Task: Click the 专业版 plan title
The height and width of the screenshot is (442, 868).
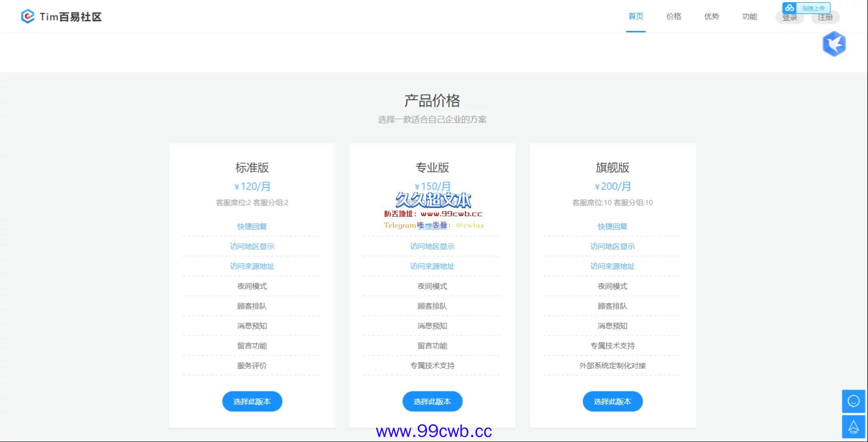Action: 432,167
